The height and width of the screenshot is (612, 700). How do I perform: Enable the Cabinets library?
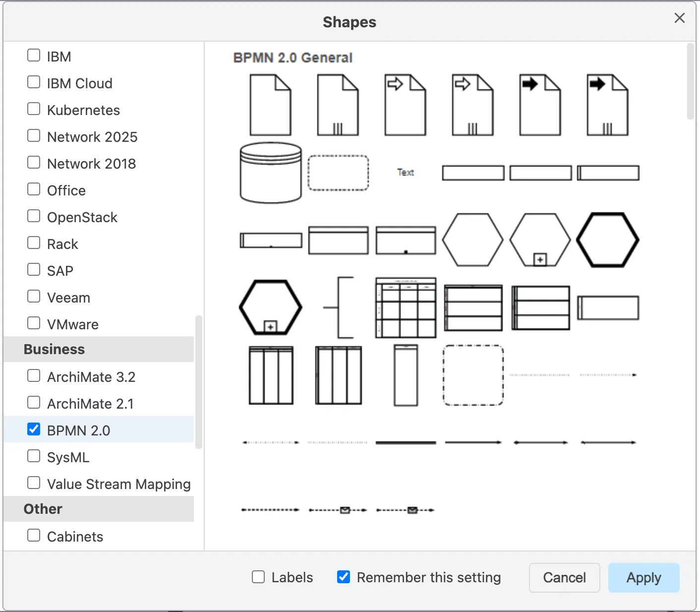pos(34,535)
